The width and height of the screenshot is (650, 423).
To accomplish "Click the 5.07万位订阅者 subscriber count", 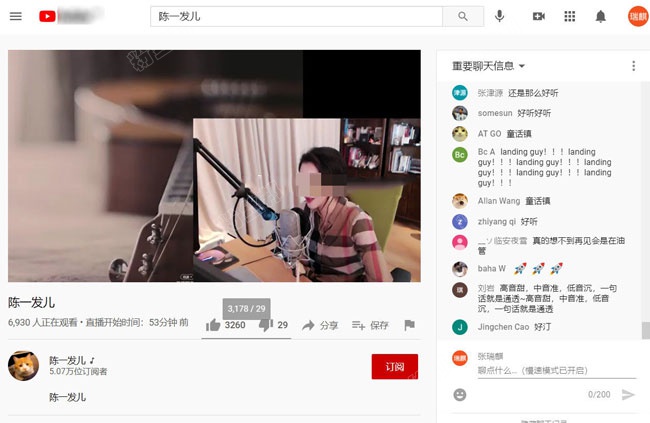I will (78, 372).
